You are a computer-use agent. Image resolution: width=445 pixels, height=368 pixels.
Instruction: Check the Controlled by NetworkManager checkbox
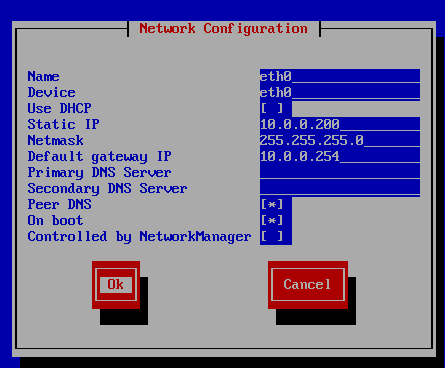[272, 236]
